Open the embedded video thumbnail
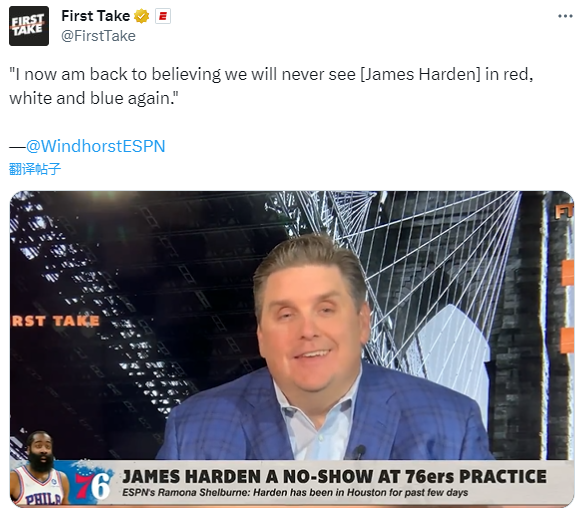The image size is (576, 508). click(292, 349)
